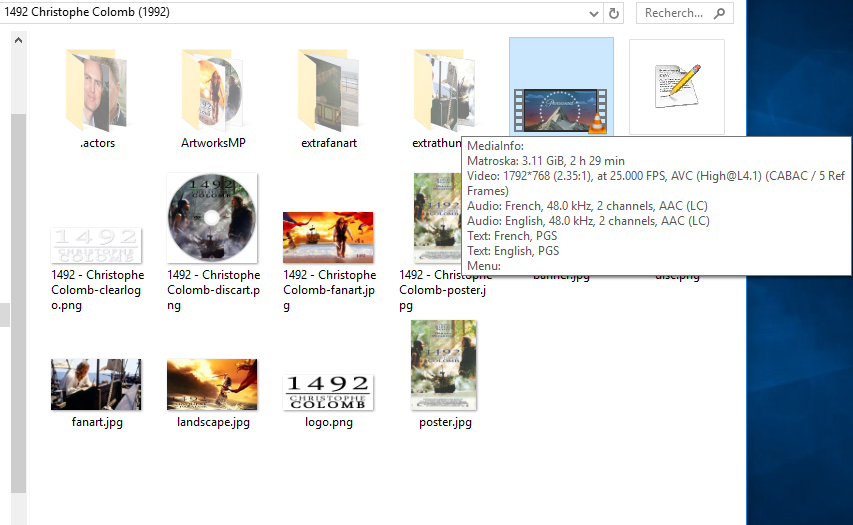Click the address bar path 1492 Christophe Colomb (1992)
The width and height of the screenshot is (853, 525).
[x=87, y=12]
